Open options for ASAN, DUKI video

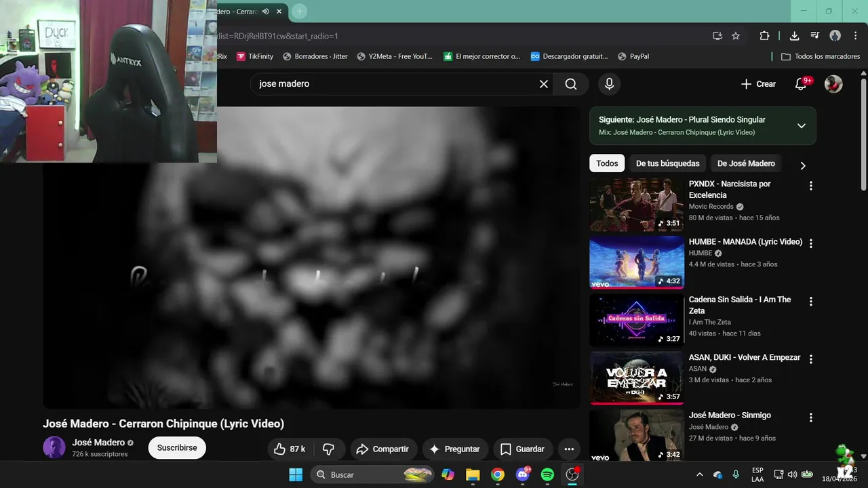pyautogui.click(x=810, y=359)
